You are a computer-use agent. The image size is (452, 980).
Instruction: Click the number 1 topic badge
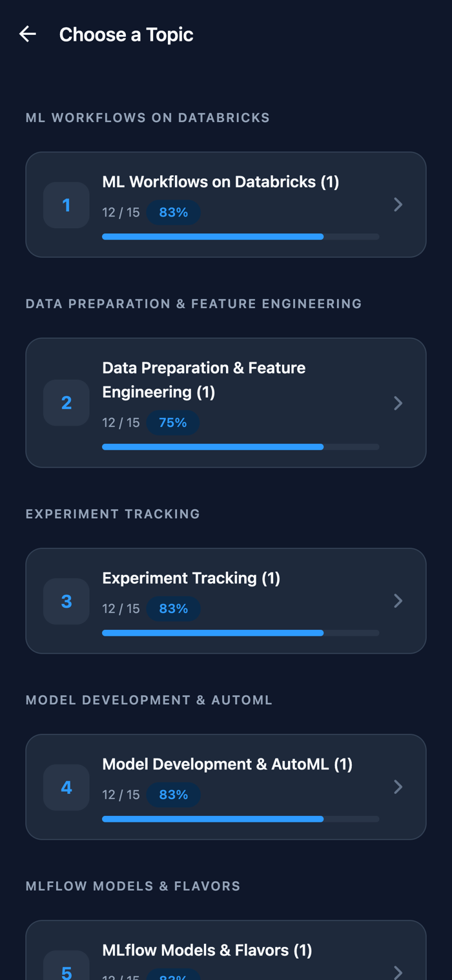(67, 205)
